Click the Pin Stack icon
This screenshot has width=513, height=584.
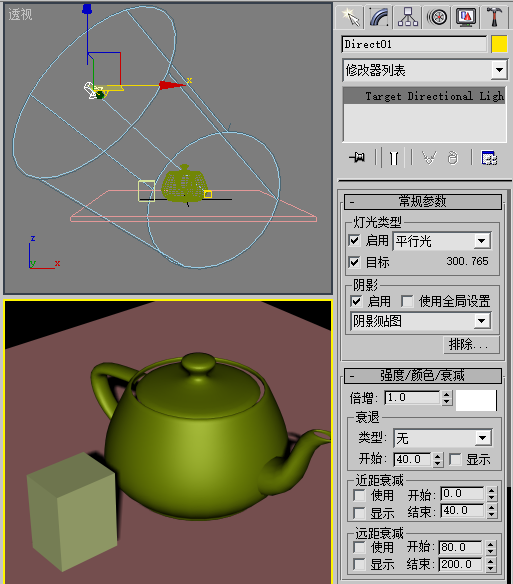coord(357,158)
